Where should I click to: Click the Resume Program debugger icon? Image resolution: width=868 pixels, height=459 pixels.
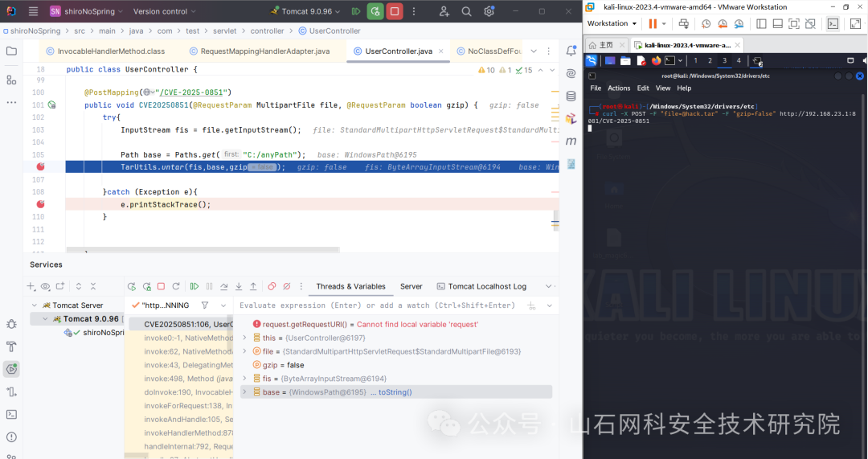click(194, 286)
